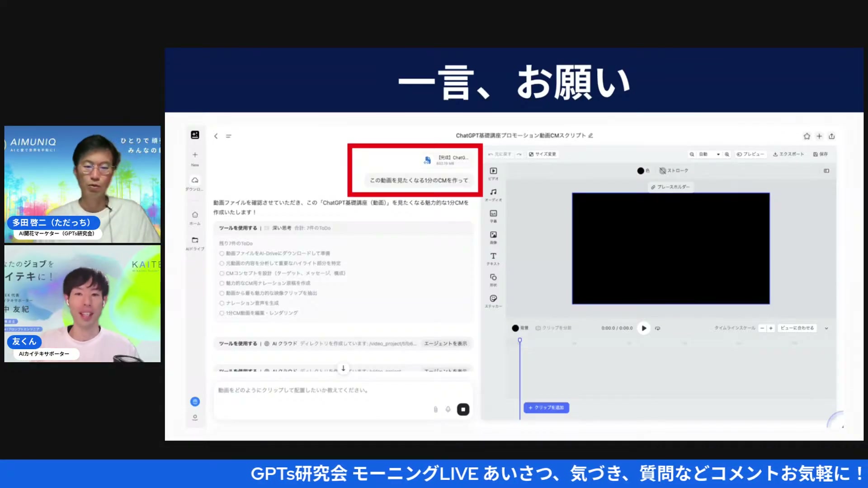Open the download cloud icon in the sidebar

tap(195, 180)
